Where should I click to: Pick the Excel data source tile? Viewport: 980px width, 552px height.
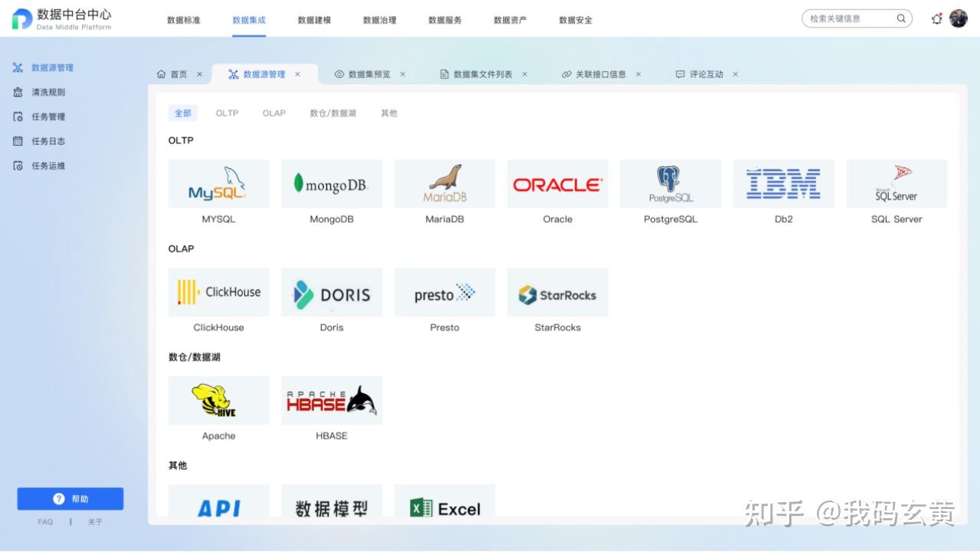click(x=444, y=501)
